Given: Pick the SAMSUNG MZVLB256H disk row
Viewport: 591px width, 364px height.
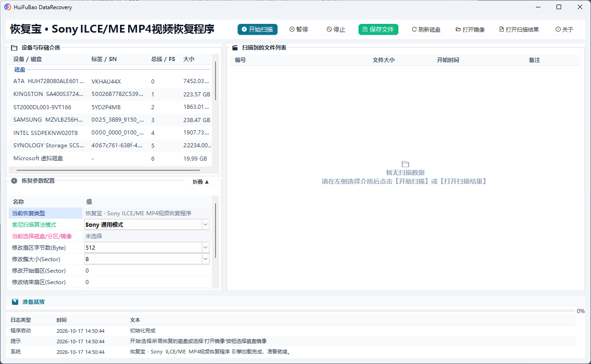Looking at the screenshot, I should click(x=110, y=120).
